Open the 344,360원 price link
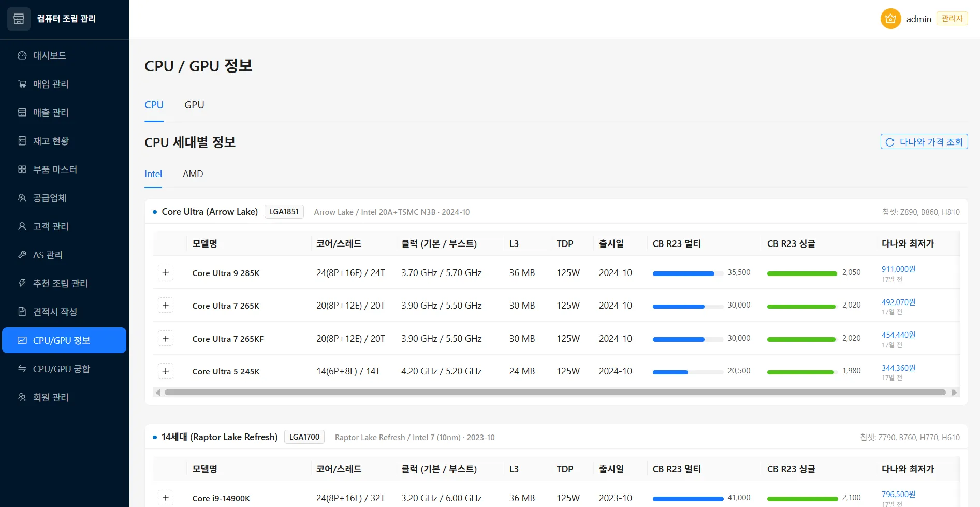The width and height of the screenshot is (980, 507). 898,368
